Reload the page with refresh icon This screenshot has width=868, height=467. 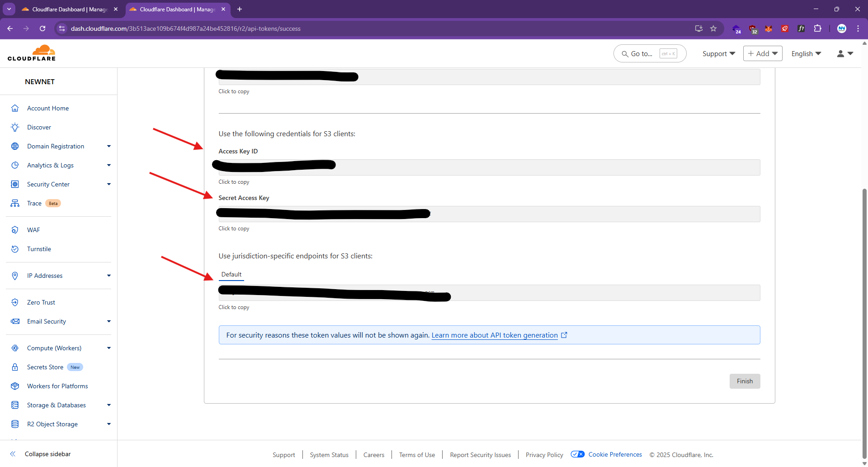(42, 29)
